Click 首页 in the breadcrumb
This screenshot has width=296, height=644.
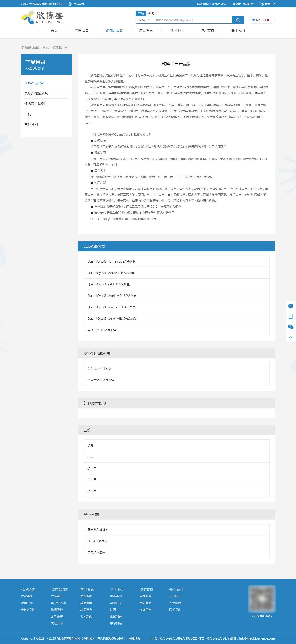coord(46,47)
